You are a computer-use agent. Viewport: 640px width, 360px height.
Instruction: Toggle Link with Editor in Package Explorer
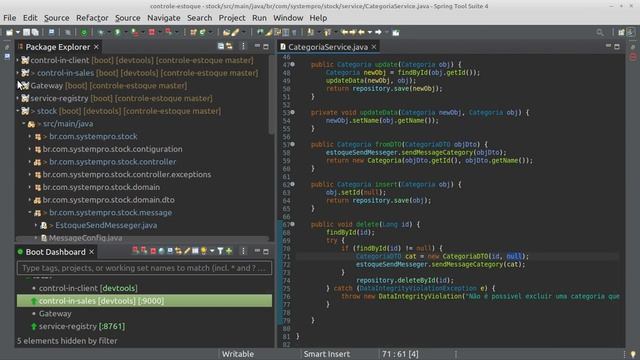229,47
